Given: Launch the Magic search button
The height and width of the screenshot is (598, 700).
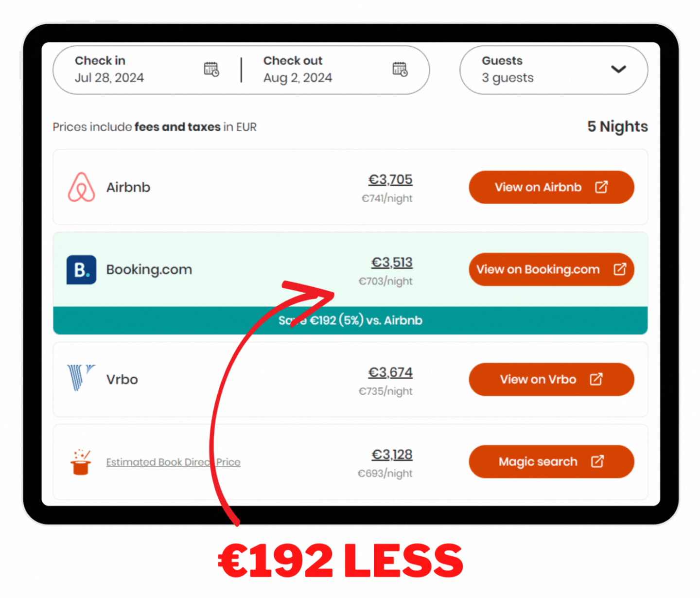Looking at the screenshot, I should click(x=551, y=462).
